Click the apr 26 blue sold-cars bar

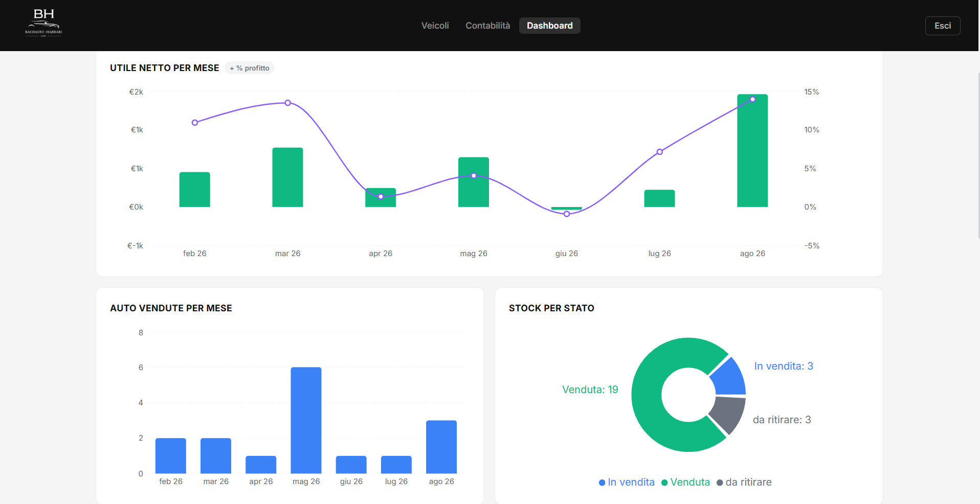tap(261, 465)
